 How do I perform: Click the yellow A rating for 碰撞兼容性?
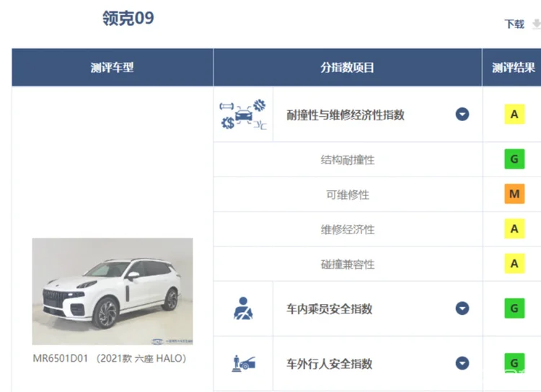point(514,264)
